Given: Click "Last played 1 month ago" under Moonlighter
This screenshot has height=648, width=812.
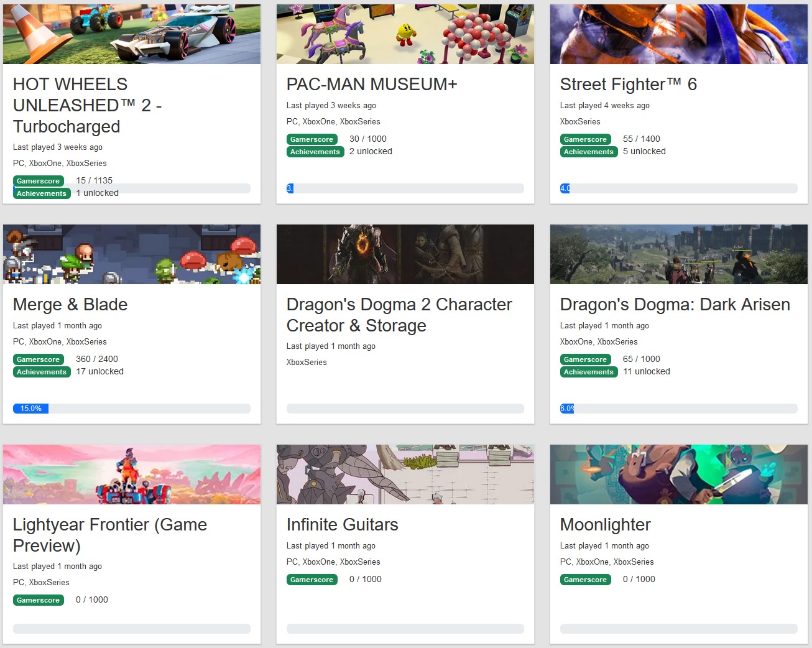Looking at the screenshot, I should pyautogui.click(x=604, y=546).
